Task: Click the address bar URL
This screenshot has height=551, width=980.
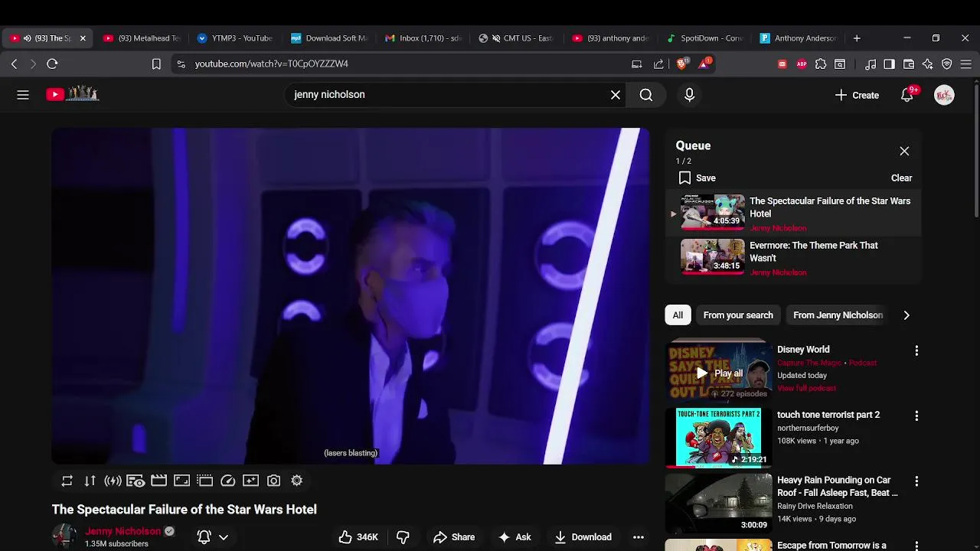Action: tap(271, 64)
